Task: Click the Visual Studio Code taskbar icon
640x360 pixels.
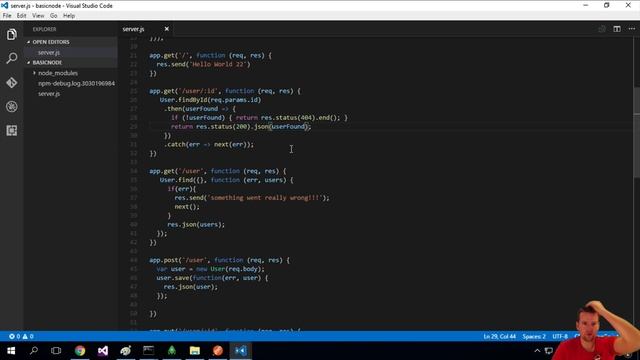Action: coord(241,351)
